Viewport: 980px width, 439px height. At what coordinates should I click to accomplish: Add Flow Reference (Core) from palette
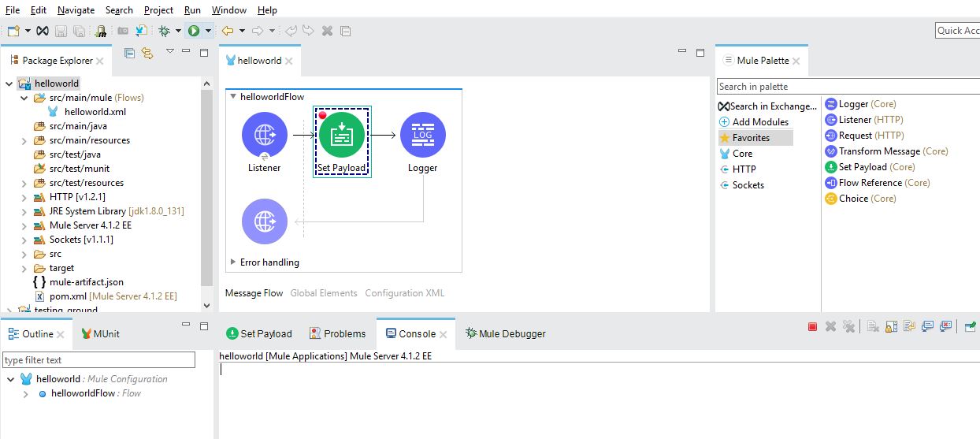click(878, 183)
